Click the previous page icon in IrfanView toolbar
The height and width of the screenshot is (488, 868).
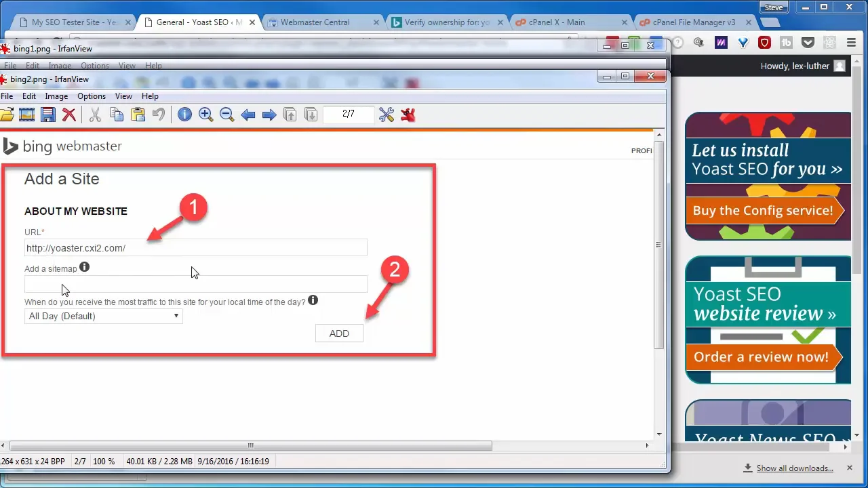tap(290, 115)
